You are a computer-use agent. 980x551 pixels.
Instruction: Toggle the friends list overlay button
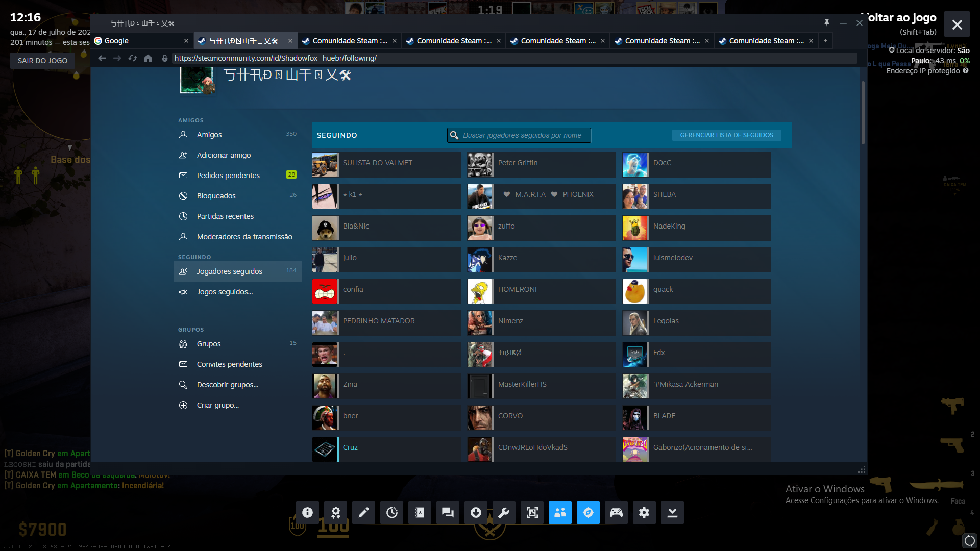560,512
